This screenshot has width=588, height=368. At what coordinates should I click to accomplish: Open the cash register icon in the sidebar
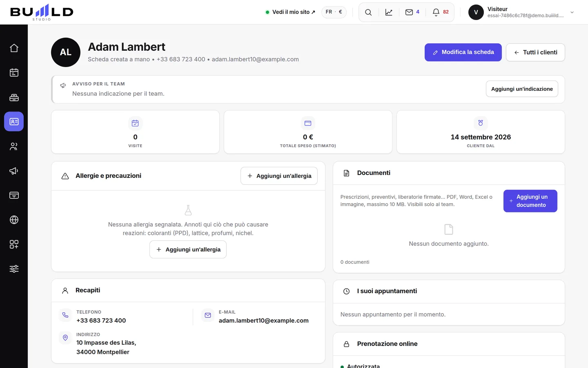[14, 97]
